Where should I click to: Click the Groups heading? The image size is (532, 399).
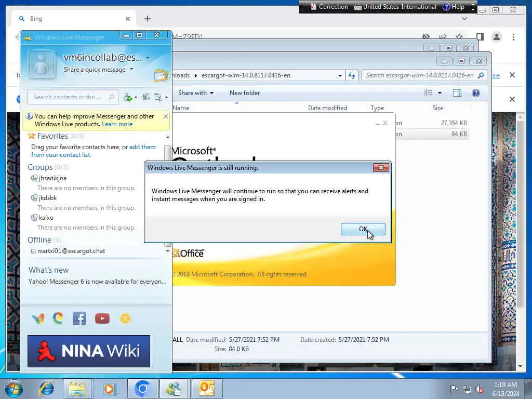tap(40, 167)
